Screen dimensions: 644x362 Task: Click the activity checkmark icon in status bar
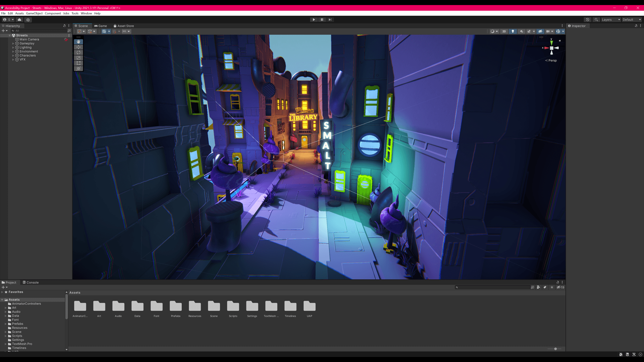pyautogui.click(x=641, y=354)
